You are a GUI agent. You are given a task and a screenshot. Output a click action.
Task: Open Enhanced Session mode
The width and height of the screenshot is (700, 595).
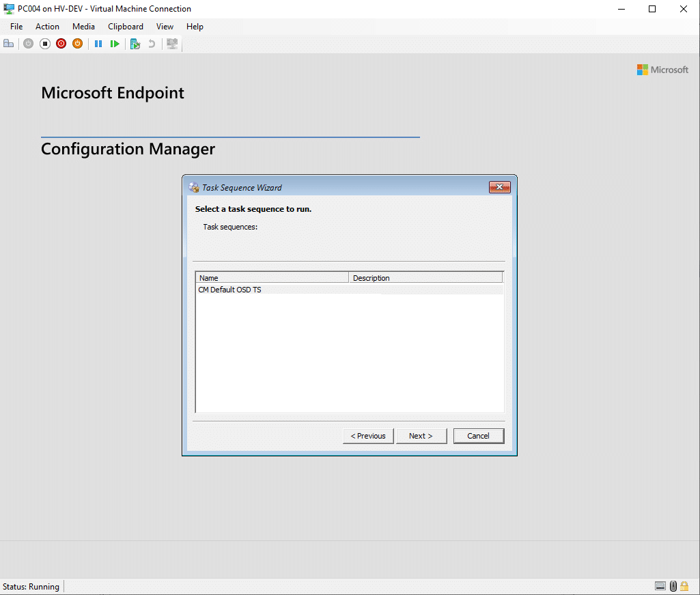(172, 43)
